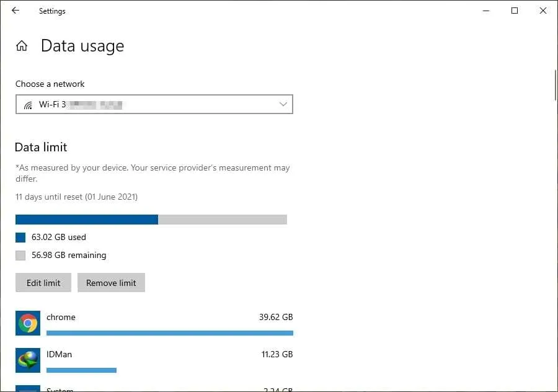This screenshot has height=392, width=558.
Task: Select the IDMan app name
Action: pyautogui.click(x=59, y=354)
